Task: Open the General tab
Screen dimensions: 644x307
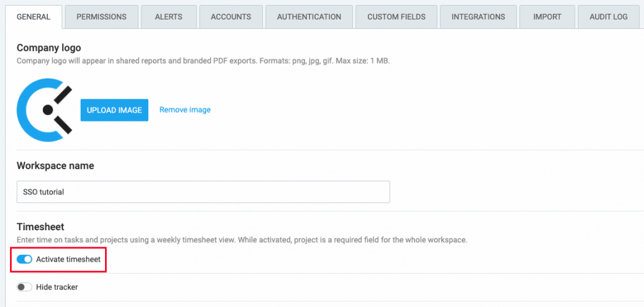Action: (x=34, y=17)
